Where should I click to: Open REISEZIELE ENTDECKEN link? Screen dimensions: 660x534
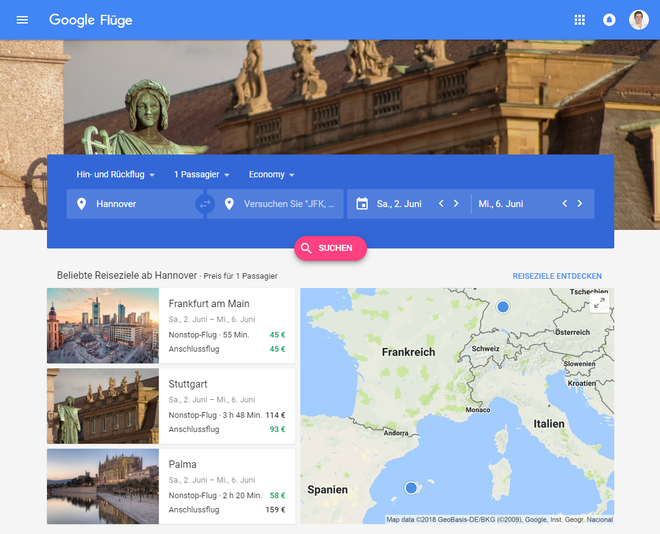tap(557, 276)
